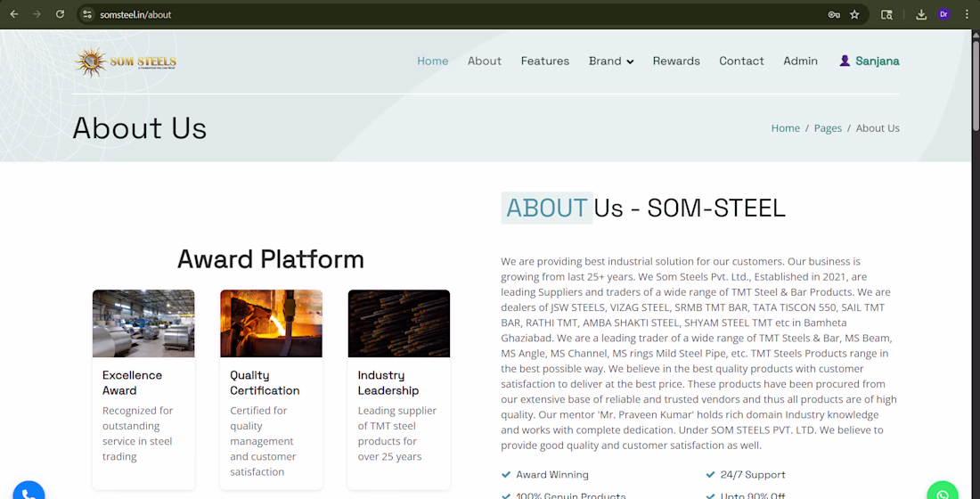The image size is (980, 499).
Task: Open the tab search icon in toolbar
Action: (886, 14)
